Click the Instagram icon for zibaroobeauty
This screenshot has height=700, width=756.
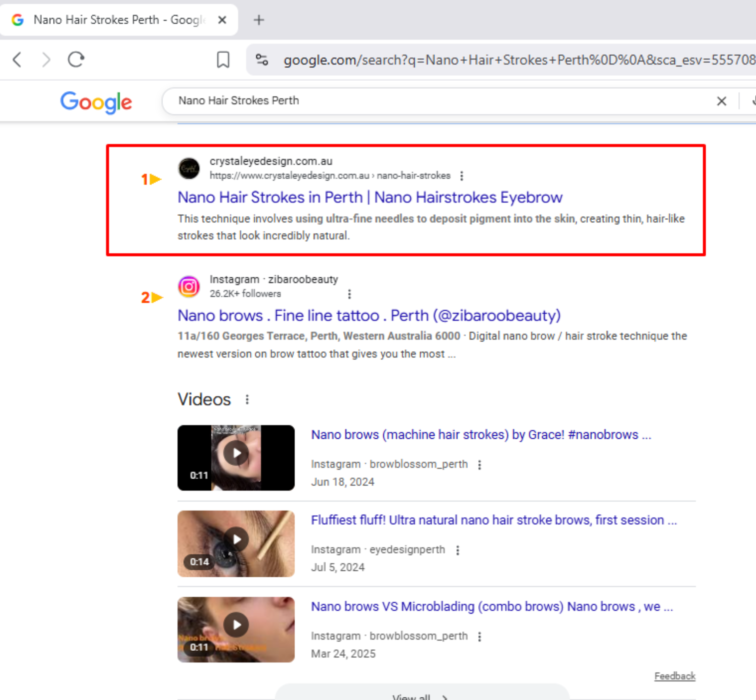tap(189, 287)
